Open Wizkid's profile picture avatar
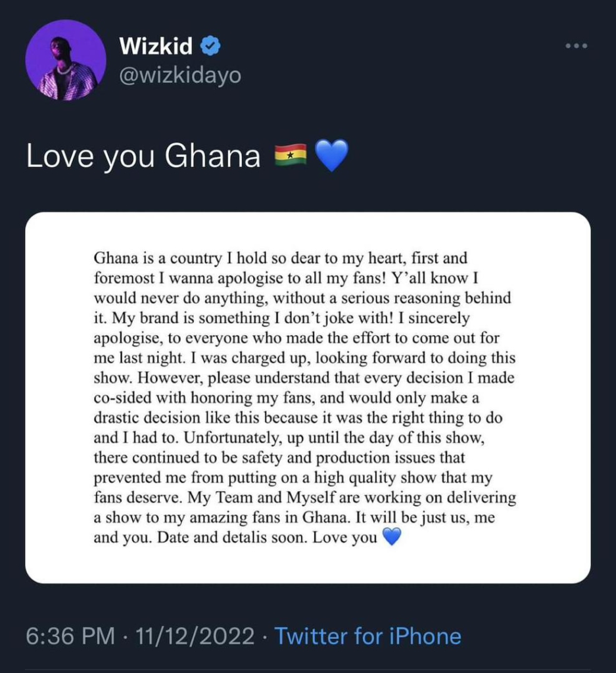Image resolution: width=616 pixels, height=673 pixels. coord(66,60)
